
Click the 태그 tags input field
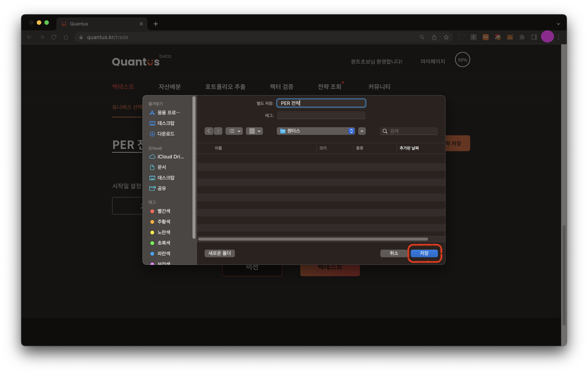coord(321,115)
